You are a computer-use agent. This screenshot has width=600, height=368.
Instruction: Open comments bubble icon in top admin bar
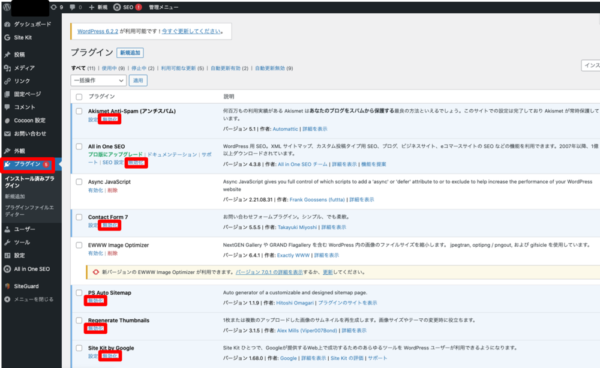click(x=72, y=7)
